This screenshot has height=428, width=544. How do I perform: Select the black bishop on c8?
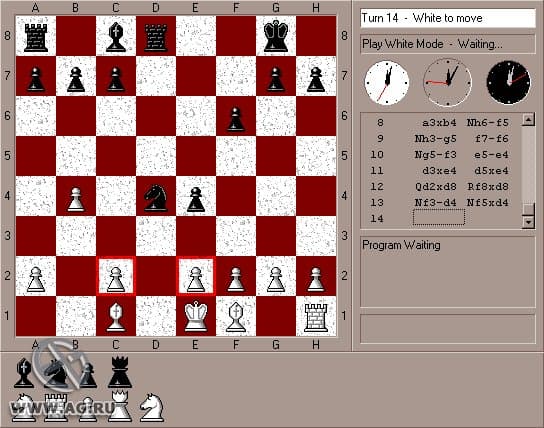pos(116,36)
